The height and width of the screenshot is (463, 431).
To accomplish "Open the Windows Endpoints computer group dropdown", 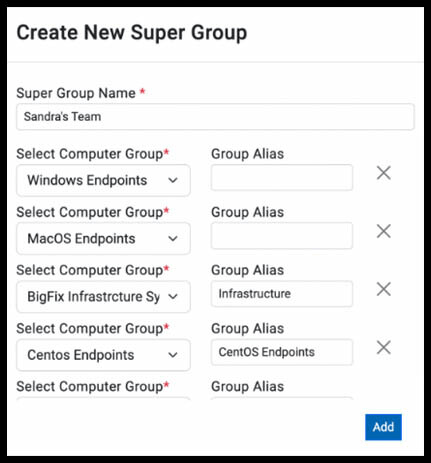I will tap(103, 180).
